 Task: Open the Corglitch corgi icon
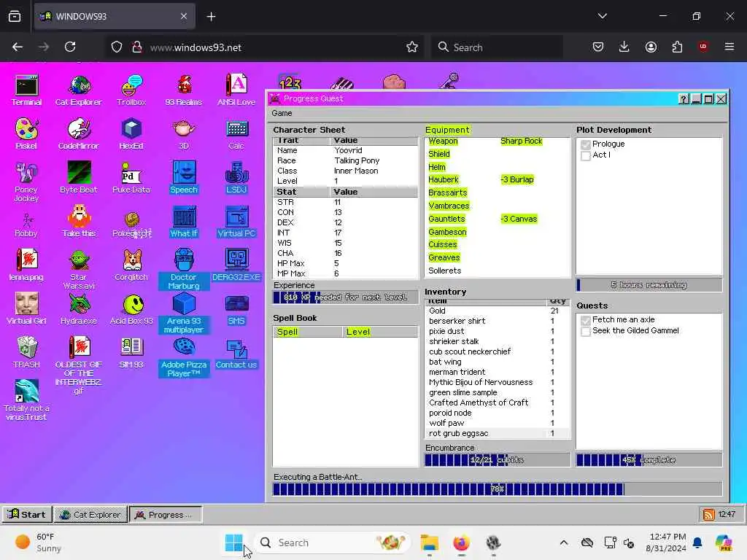pos(131,265)
